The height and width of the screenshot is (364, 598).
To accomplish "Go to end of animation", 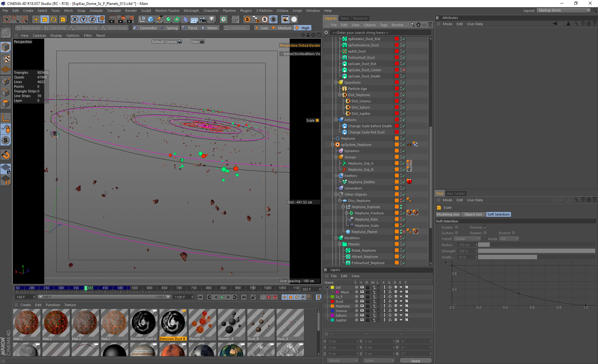I will point(244,297).
